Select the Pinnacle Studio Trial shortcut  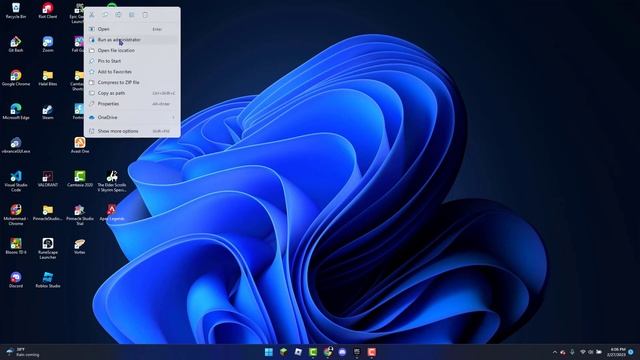[x=80, y=215]
